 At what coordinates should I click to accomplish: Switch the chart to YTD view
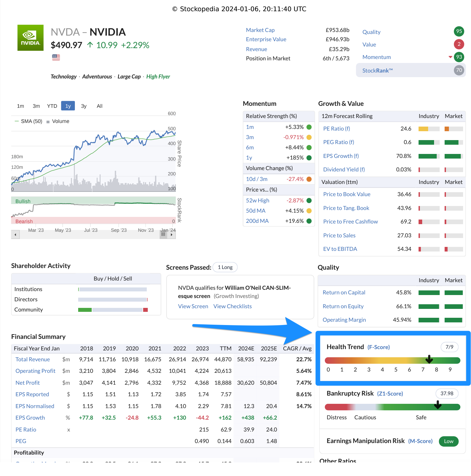pos(52,106)
